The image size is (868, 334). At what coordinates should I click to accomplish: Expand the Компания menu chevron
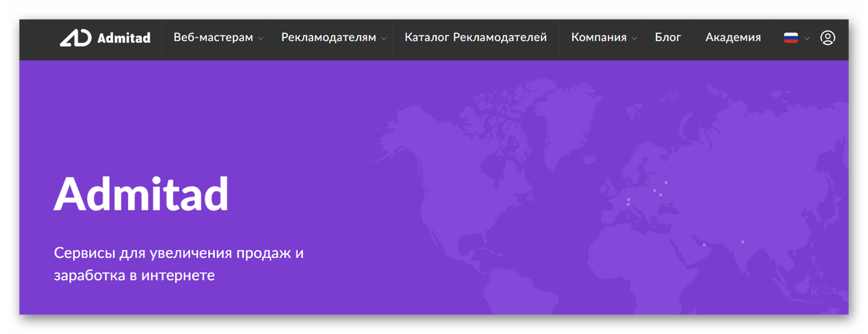point(634,38)
